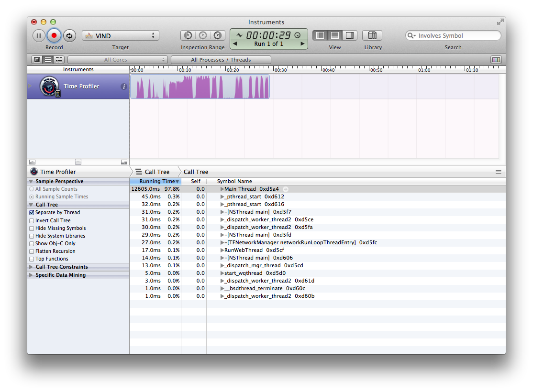Screen dimensions: 533x392
Task: Pause the recording with Pause button
Action: [x=39, y=36]
